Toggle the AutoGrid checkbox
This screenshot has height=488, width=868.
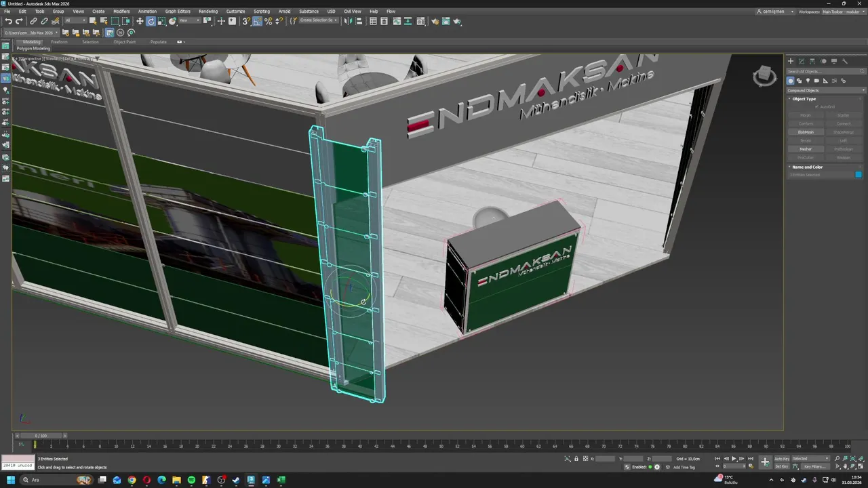tap(817, 106)
